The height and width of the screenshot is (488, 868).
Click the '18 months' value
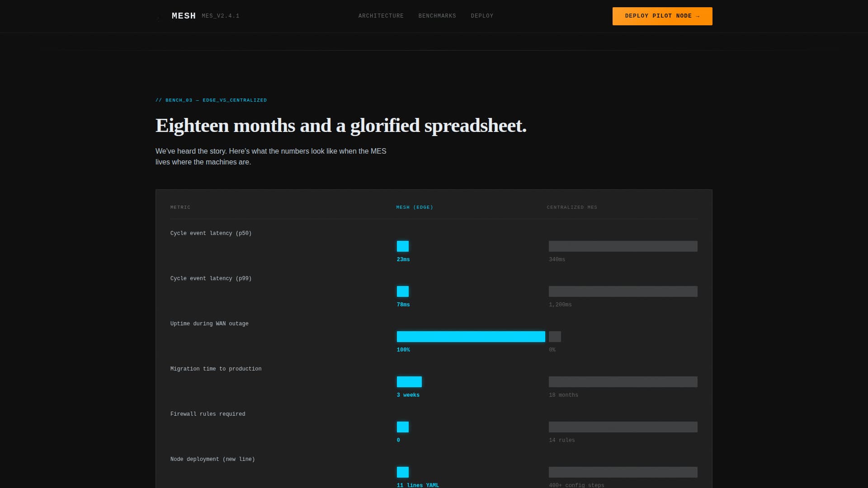563,395
